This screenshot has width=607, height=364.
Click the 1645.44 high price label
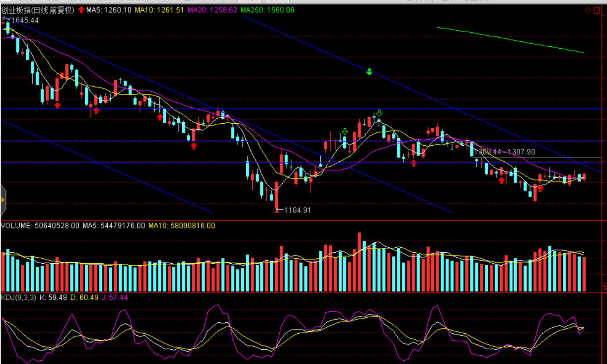[25, 20]
